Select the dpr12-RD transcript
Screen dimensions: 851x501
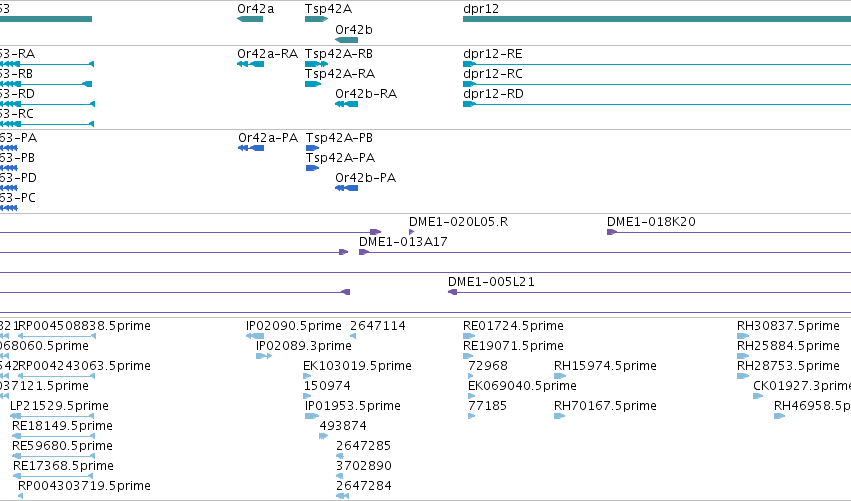(657, 104)
